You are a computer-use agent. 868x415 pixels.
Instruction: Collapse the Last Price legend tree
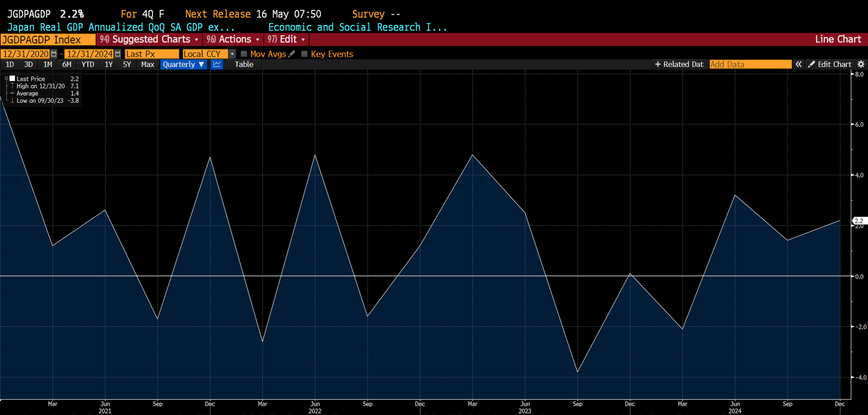click(x=6, y=79)
